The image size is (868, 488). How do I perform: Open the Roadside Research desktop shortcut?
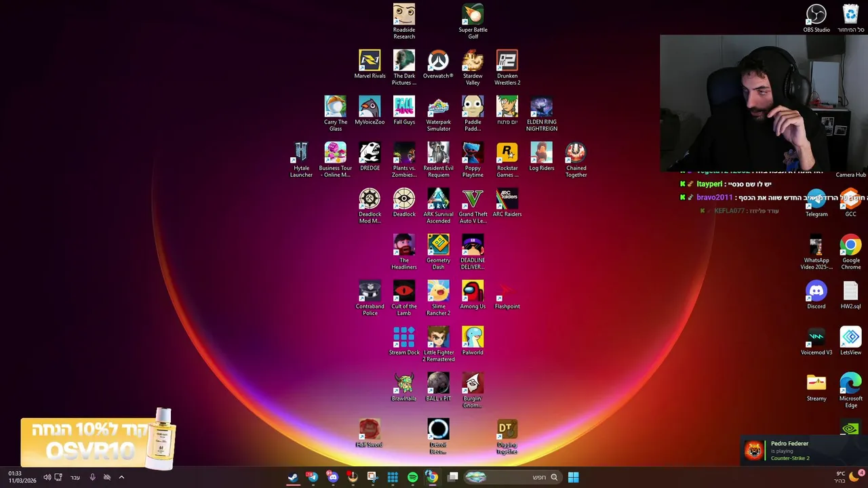(x=403, y=22)
